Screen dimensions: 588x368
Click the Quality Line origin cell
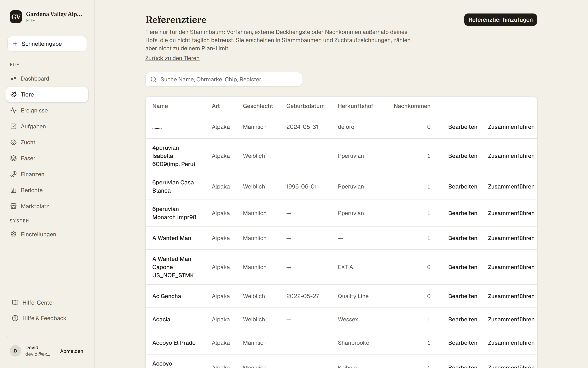tap(353, 296)
